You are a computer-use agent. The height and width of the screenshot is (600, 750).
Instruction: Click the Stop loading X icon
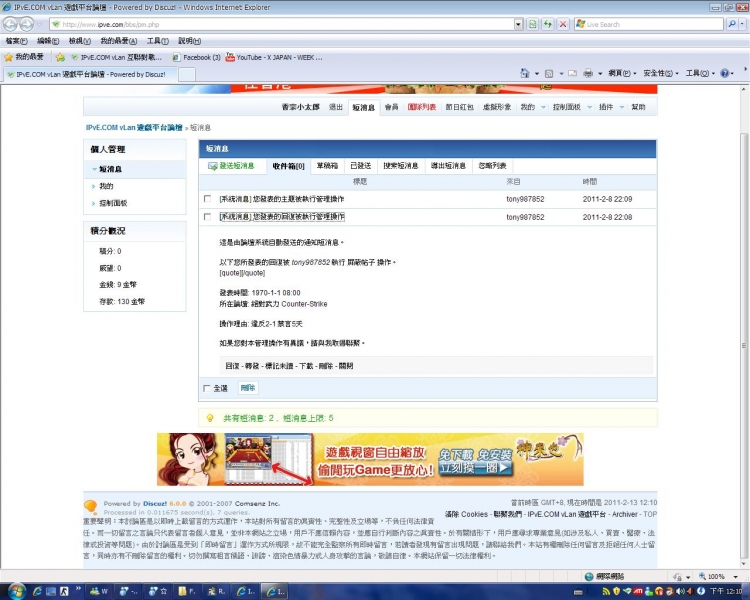(563, 24)
